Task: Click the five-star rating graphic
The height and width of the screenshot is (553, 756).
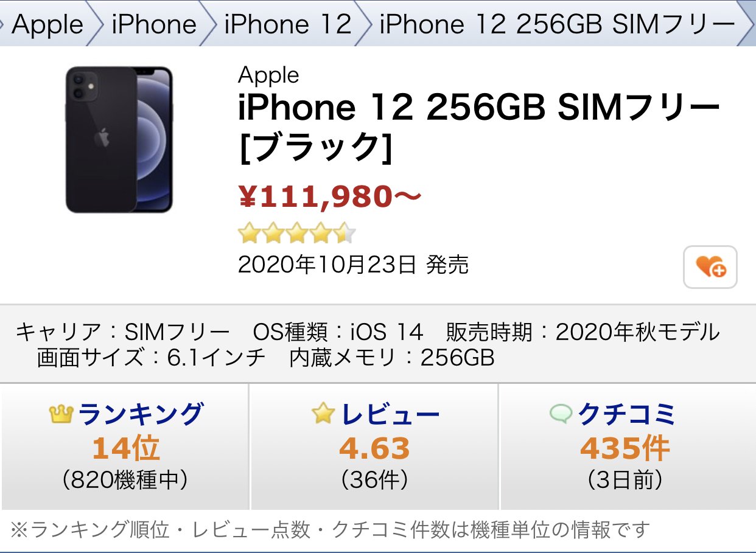Action: point(297,232)
